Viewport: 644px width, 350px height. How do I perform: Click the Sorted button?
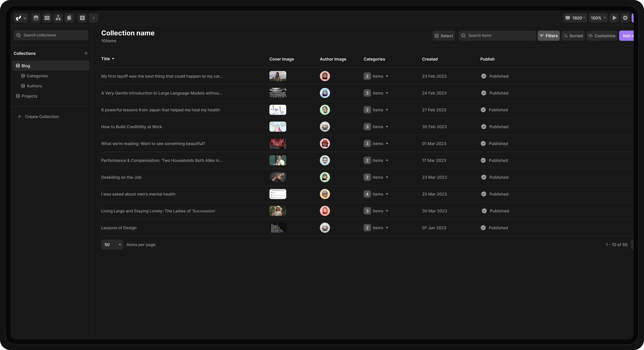573,36
